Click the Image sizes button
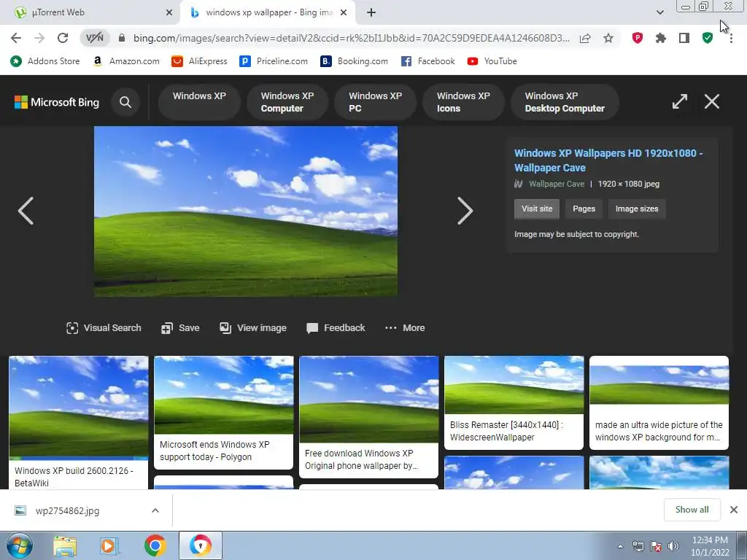This screenshot has width=747, height=560. pos(636,209)
